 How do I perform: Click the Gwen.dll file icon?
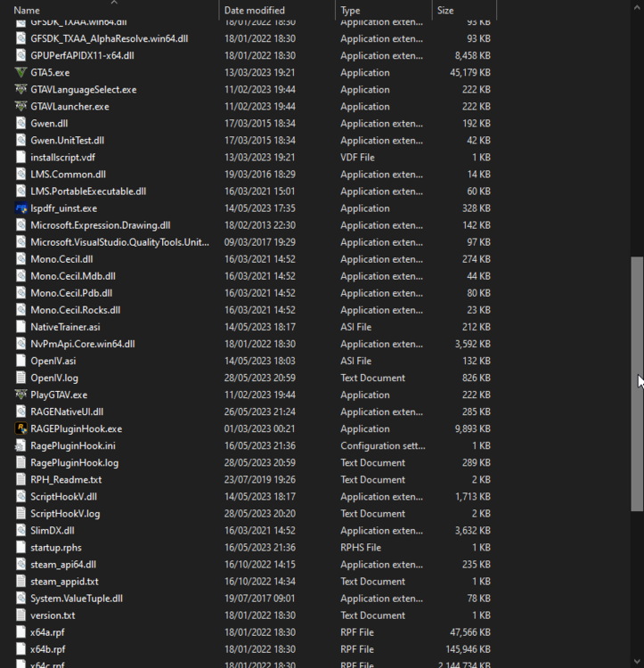pyautogui.click(x=20, y=124)
